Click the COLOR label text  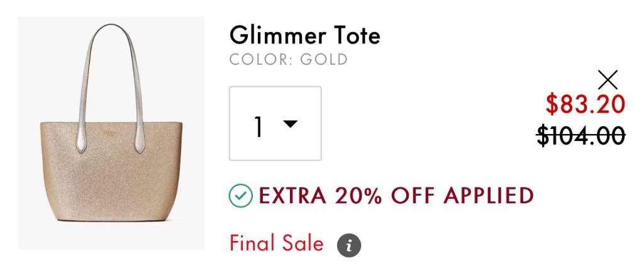[x=253, y=60]
